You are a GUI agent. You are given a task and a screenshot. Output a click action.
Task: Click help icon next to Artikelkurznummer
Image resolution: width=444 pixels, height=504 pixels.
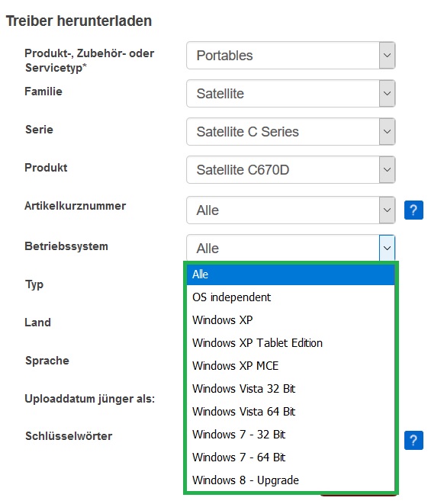(x=413, y=210)
